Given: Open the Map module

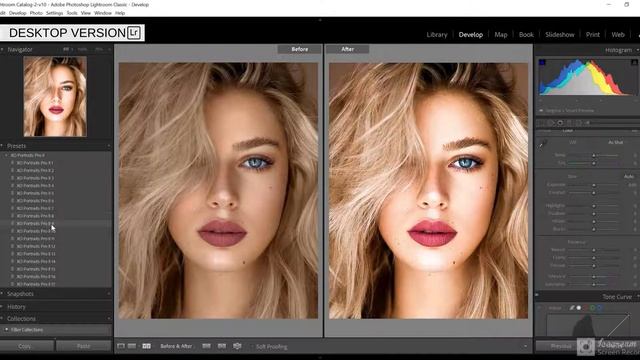Looking at the screenshot, I should [x=501, y=35].
